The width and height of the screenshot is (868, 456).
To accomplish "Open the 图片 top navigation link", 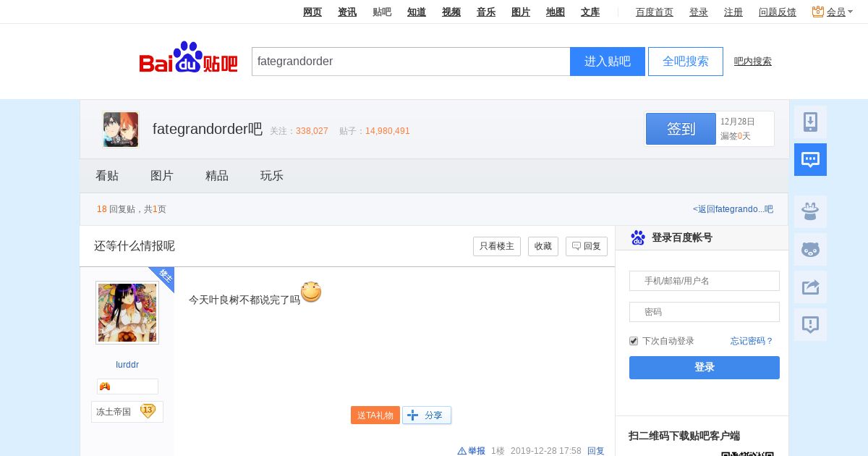I will coord(521,12).
